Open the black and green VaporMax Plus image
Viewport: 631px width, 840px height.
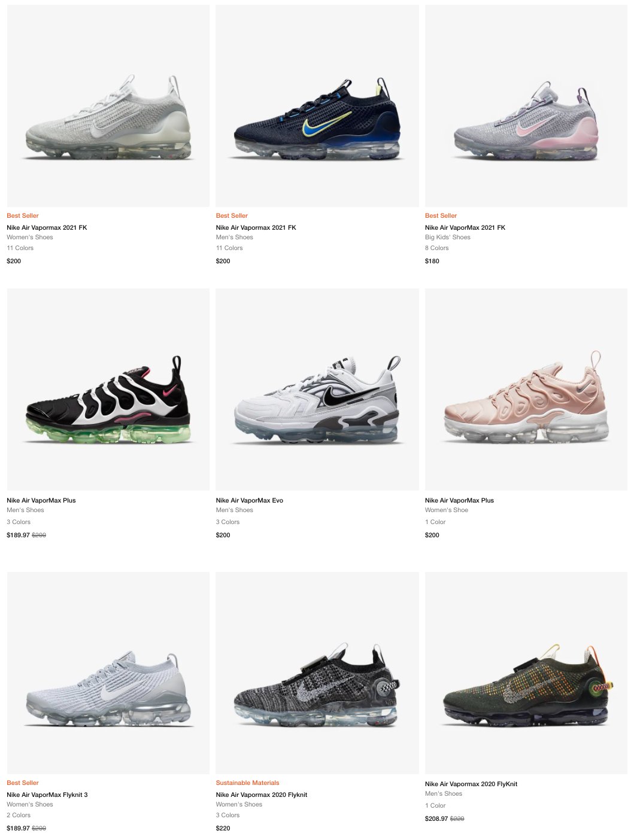click(x=108, y=389)
